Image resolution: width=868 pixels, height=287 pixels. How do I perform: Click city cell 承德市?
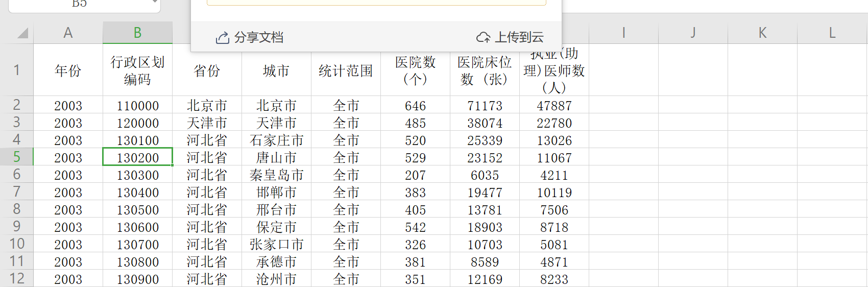pyautogui.click(x=276, y=261)
